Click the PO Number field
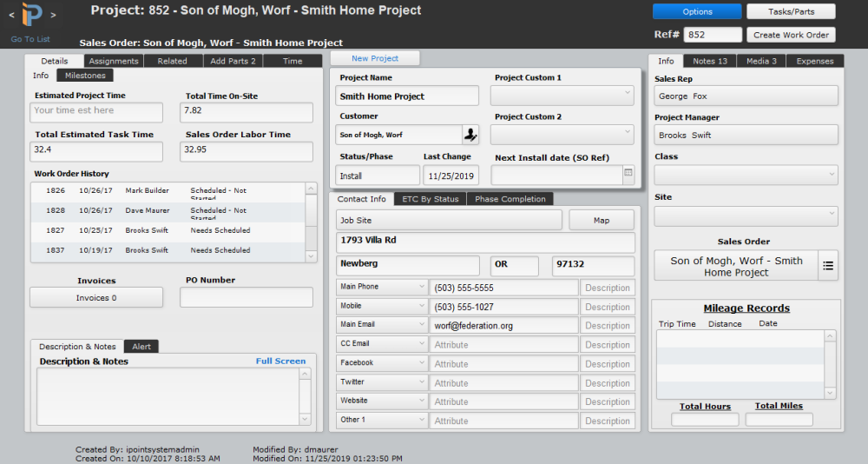Viewport: 868px width, 464px height. [247, 298]
